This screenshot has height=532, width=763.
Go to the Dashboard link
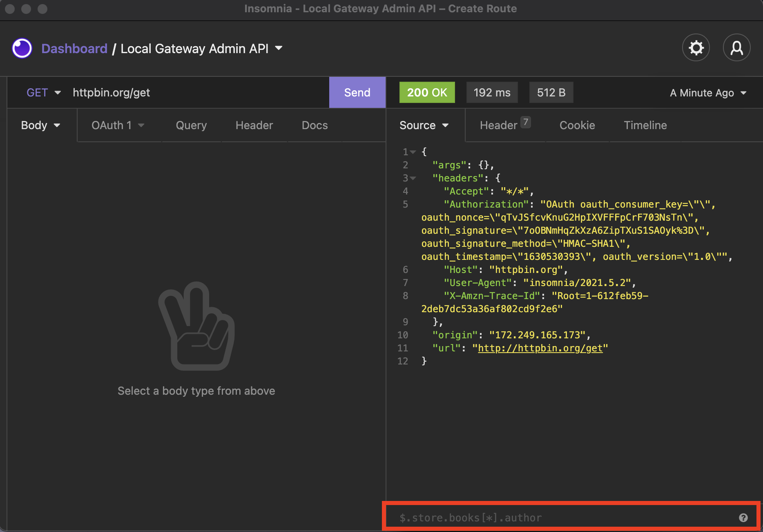click(74, 49)
